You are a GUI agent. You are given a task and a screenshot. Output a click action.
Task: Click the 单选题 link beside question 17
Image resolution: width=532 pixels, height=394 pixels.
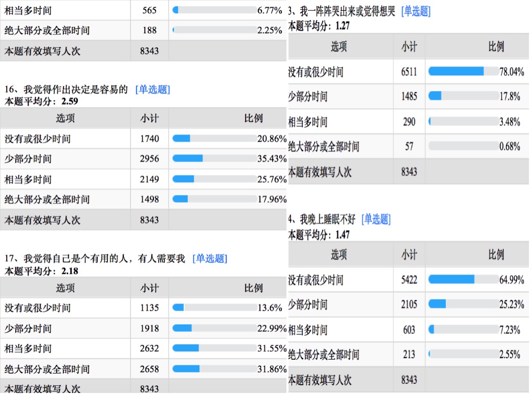click(210, 259)
